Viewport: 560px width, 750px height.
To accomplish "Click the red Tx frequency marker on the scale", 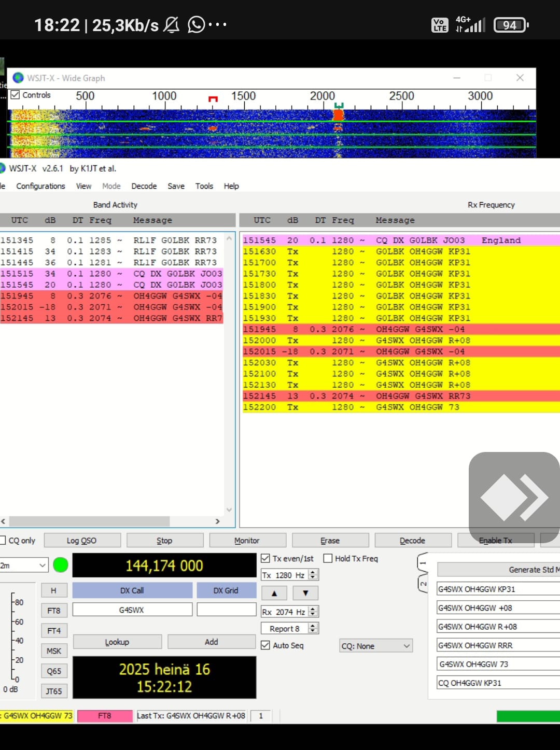I will pyautogui.click(x=213, y=99).
